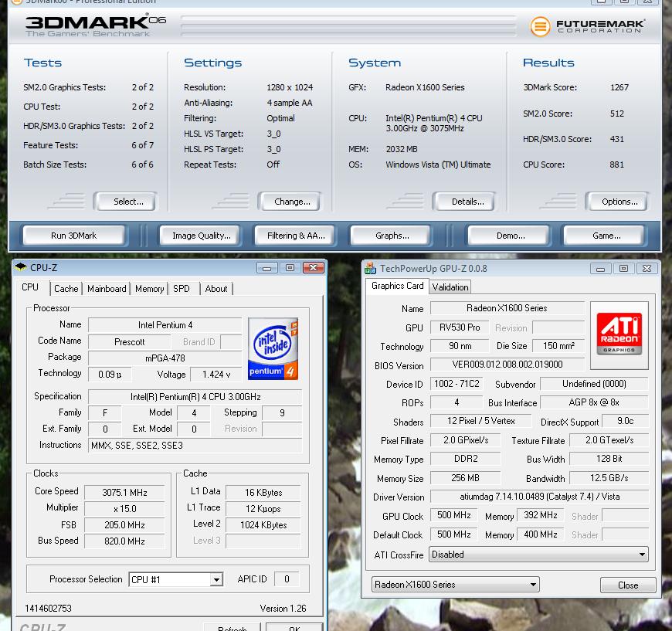672x631 pixels.
Task: Click the GPU-Z title bar icon
Action: (370, 268)
